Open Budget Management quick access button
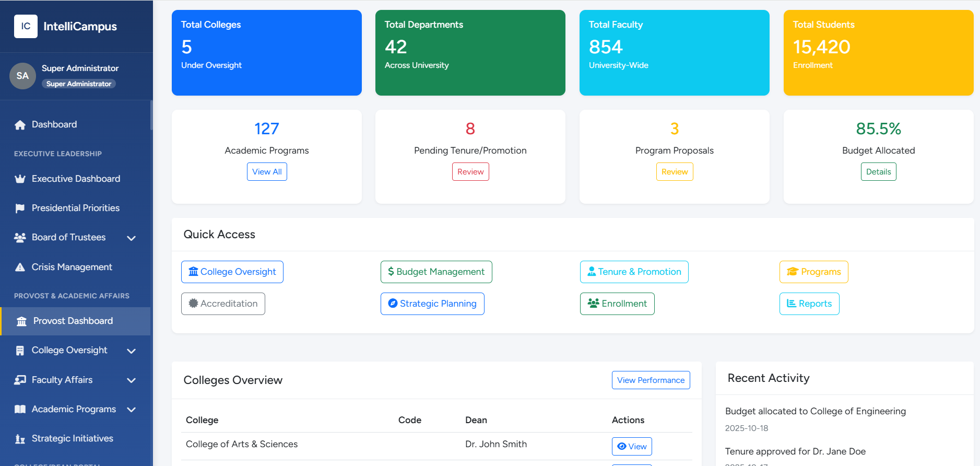Screen dimensions: 980x466 [436, 272]
